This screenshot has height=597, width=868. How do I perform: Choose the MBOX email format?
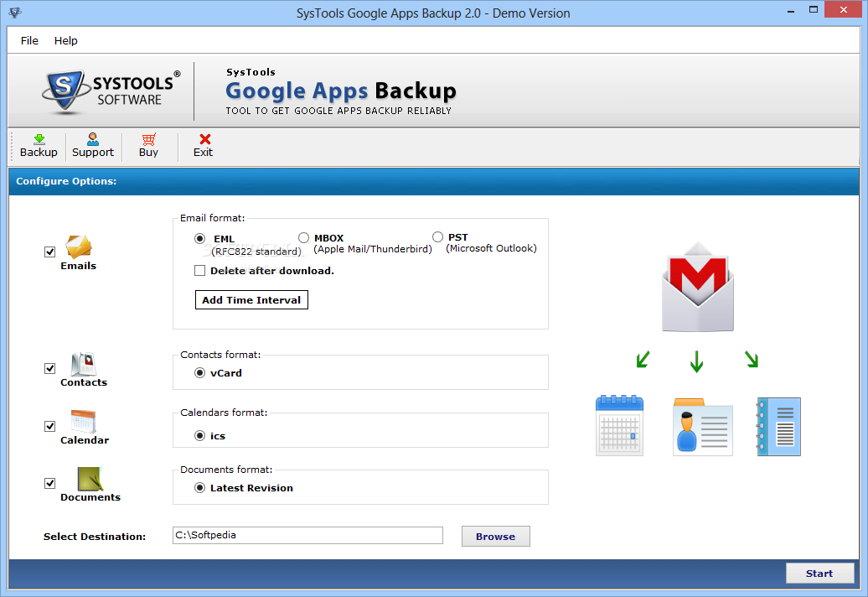(303, 237)
